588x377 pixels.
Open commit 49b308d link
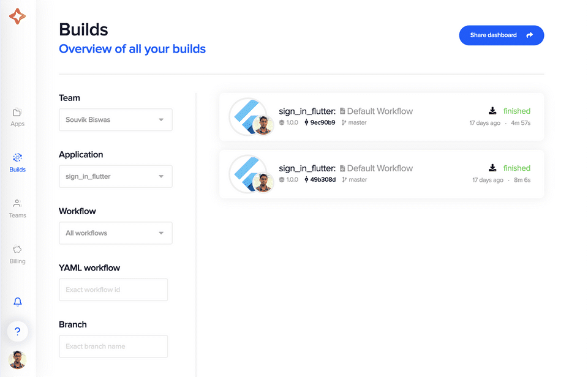[322, 180]
